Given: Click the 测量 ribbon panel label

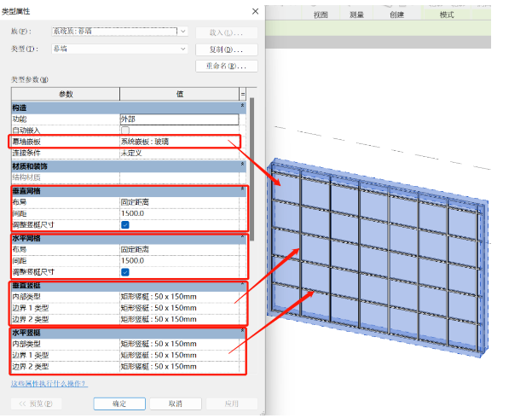Looking at the screenshot, I should coord(356,15).
